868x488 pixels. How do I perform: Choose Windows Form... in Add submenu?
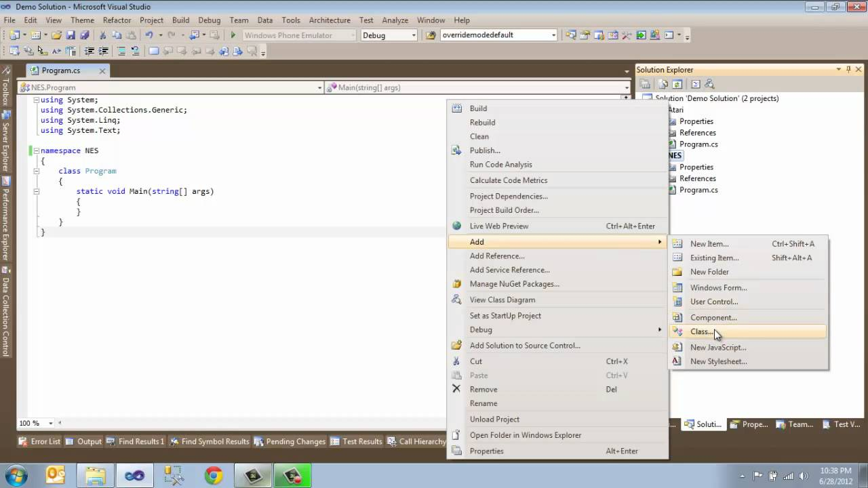click(x=749, y=287)
